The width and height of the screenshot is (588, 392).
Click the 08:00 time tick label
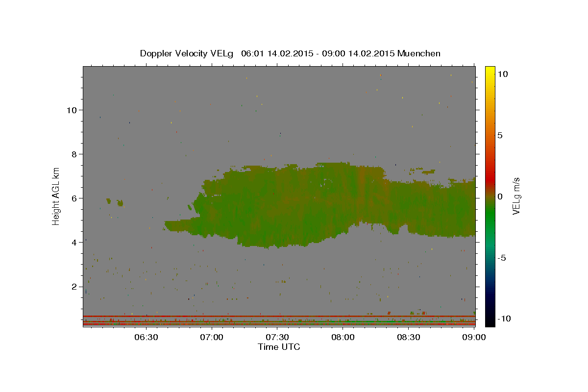pos(343,337)
